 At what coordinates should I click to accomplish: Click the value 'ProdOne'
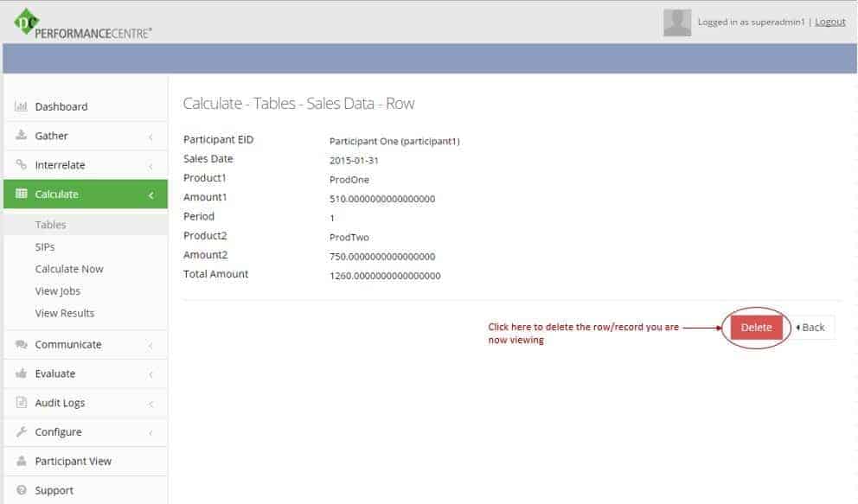[x=349, y=179]
